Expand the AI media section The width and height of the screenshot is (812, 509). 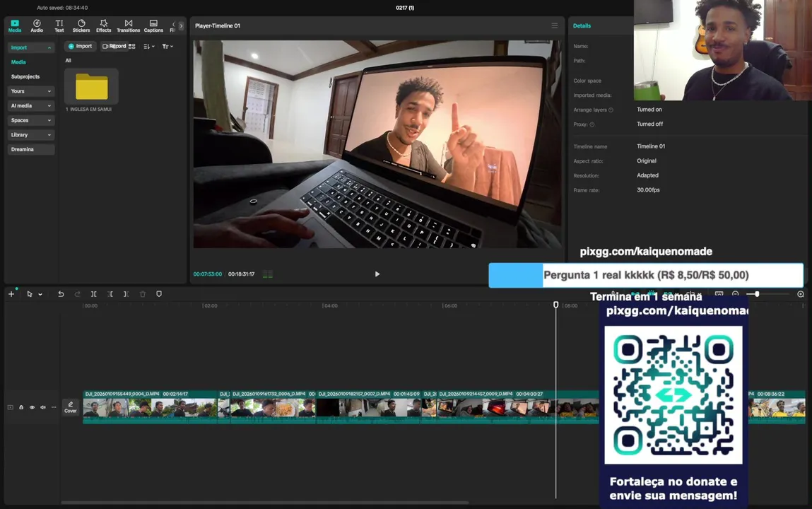click(x=31, y=105)
